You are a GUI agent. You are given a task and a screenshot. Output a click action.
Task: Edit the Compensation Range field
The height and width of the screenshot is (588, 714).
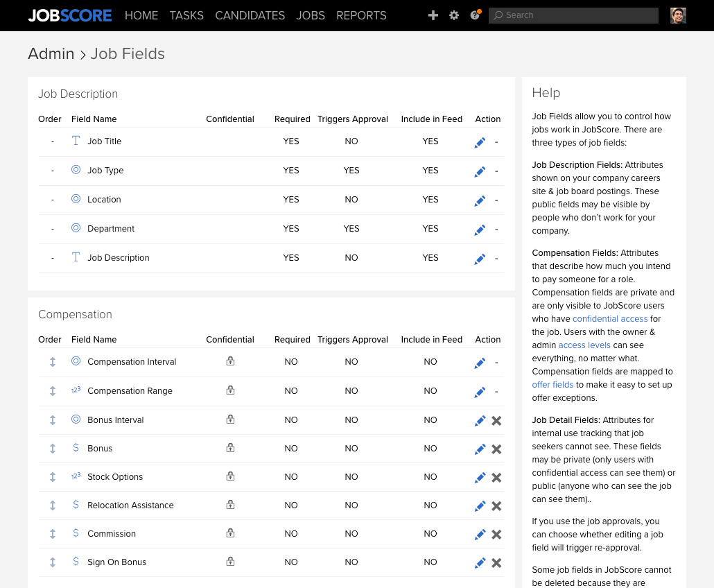click(x=480, y=392)
